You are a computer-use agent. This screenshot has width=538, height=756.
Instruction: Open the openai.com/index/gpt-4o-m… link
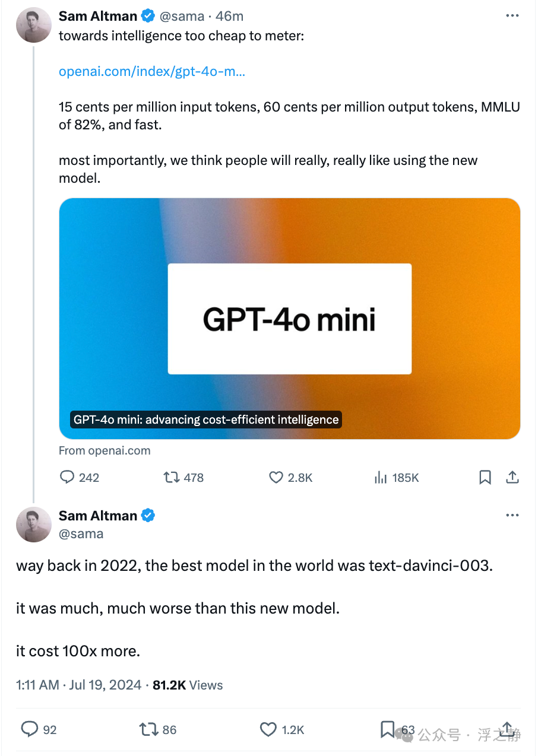point(152,72)
